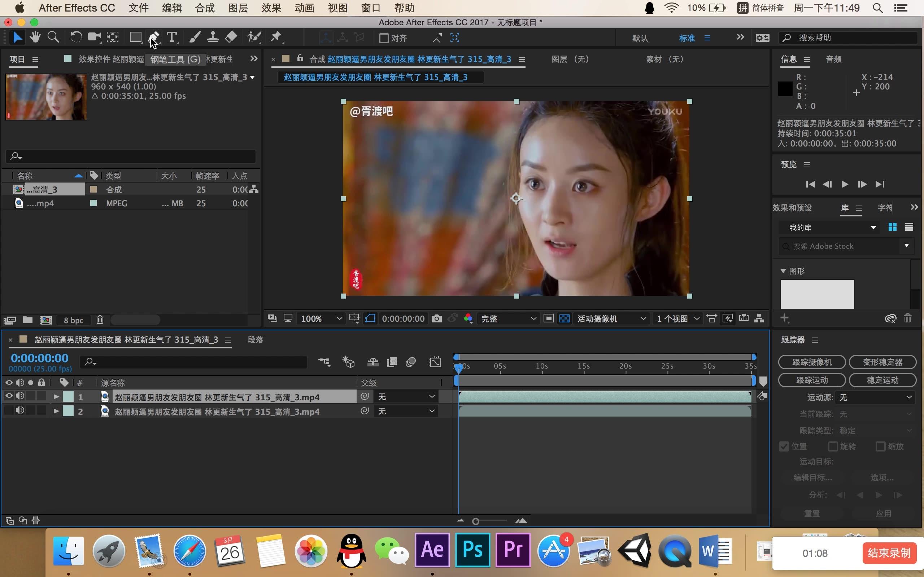Viewport: 924px width, 577px height.
Task: Enable motion blur switch in timeline header
Action: pyautogui.click(x=411, y=362)
